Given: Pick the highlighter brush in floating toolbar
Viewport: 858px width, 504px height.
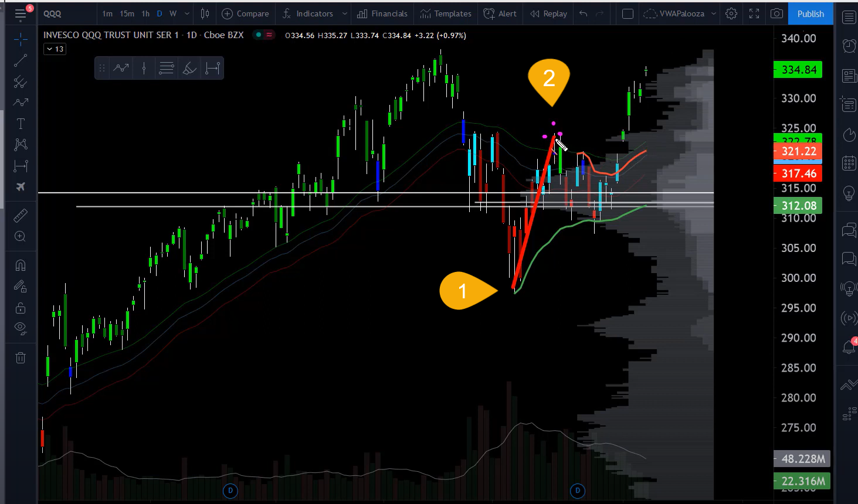Looking at the screenshot, I should click(189, 69).
